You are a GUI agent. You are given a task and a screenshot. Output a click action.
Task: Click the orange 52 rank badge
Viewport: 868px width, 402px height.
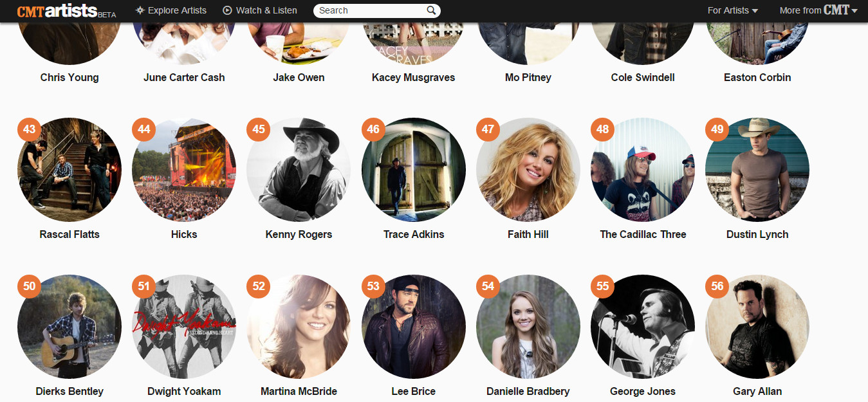click(x=259, y=286)
